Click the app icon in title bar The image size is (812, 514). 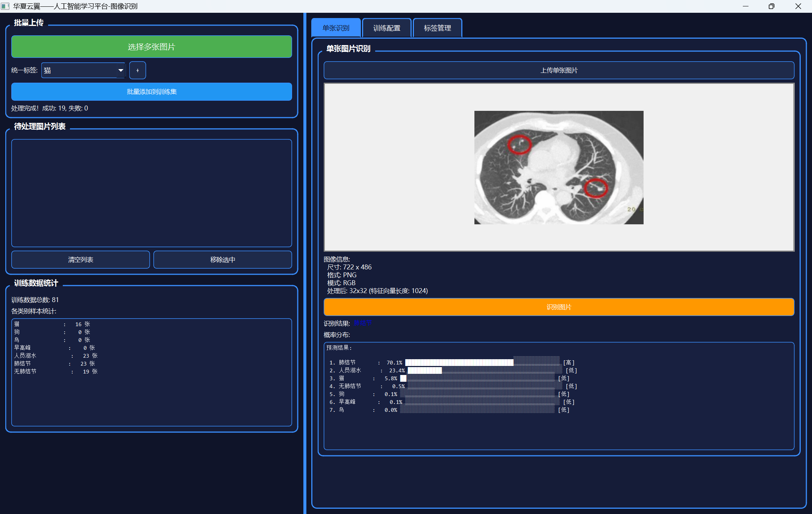point(5,6)
